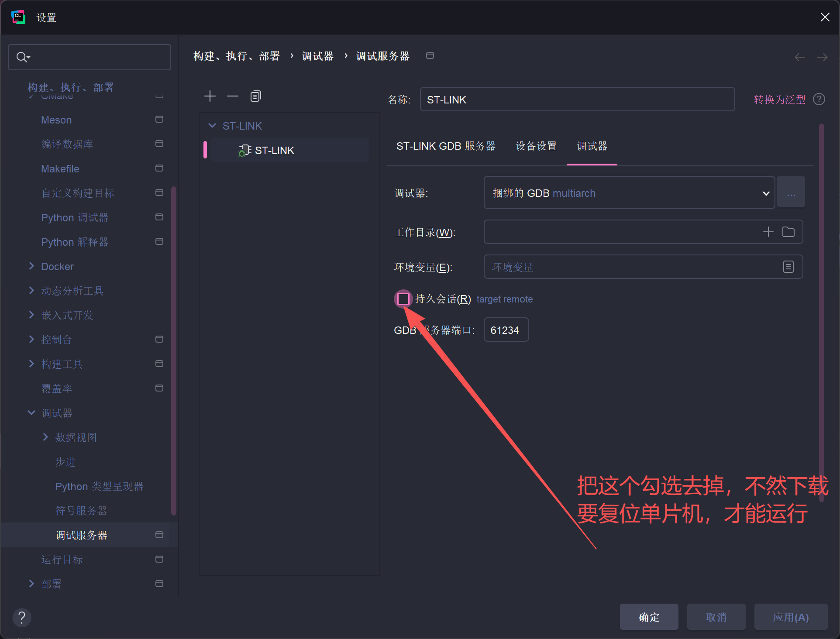Viewport: 840px width, 639px height.
Task: Collapse the 调试器 tree node
Action: 31,412
